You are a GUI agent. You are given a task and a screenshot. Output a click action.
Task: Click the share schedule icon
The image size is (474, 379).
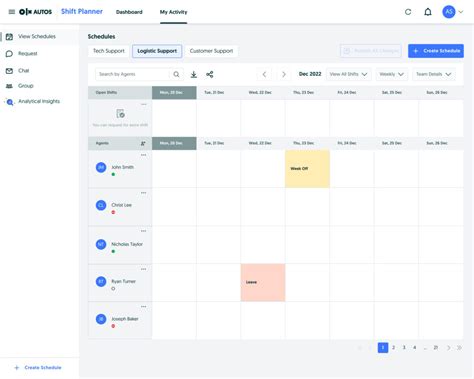pyautogui.click(x=209, y=74)
